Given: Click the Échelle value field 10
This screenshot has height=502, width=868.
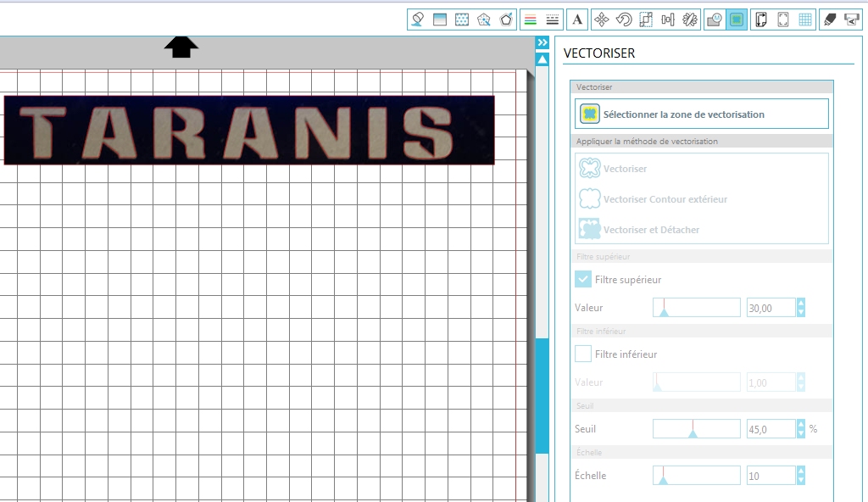Looking at the screenshot, I should [771, 476].
